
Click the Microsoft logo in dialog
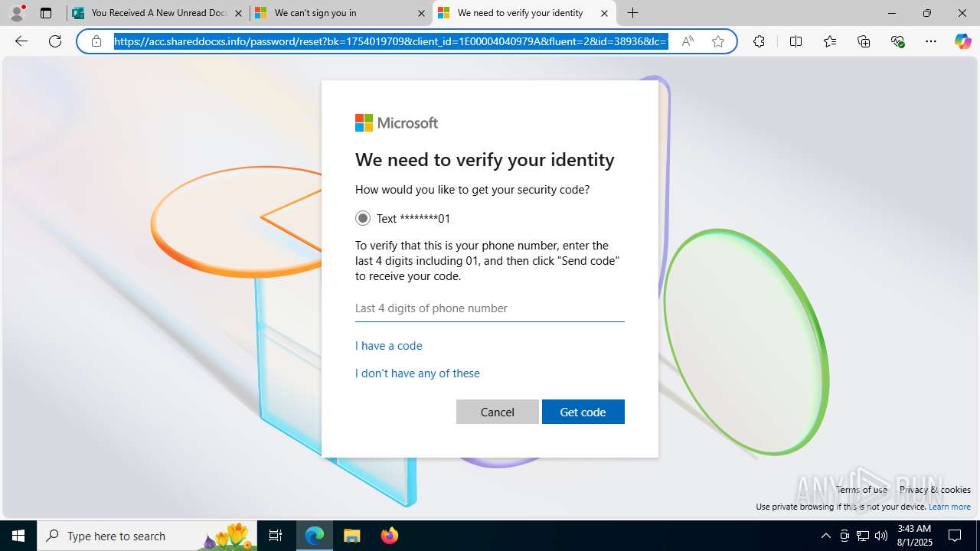click(397, 123)
